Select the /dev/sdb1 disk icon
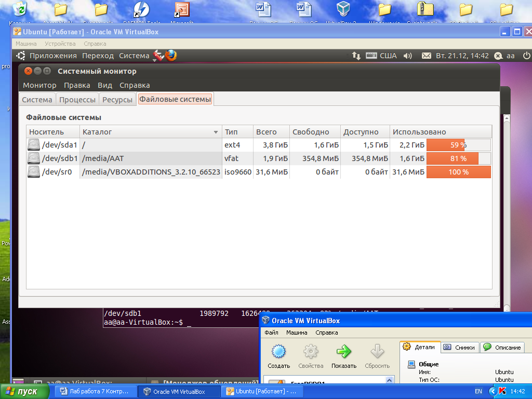Screen dimensions: 532x399 (x=34, y=158)
